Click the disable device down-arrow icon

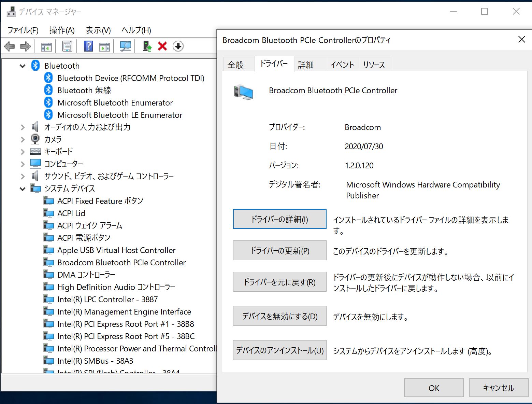178,46
